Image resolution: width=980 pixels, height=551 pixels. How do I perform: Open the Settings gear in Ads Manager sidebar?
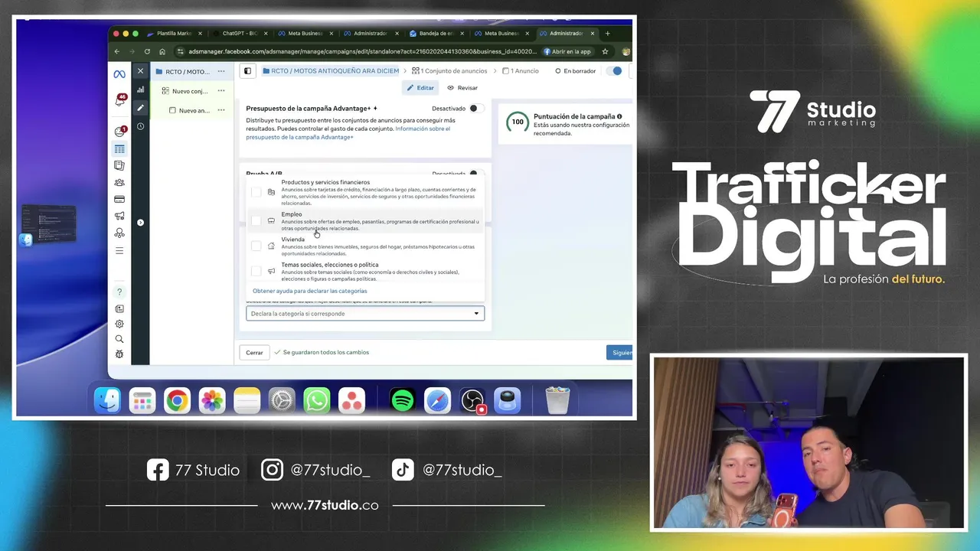(x=119, y=324)
